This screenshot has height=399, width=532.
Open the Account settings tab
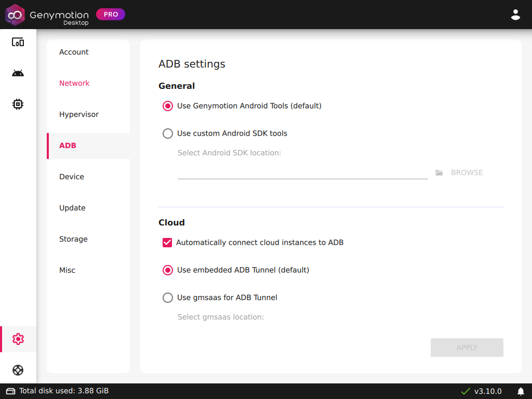88,52
